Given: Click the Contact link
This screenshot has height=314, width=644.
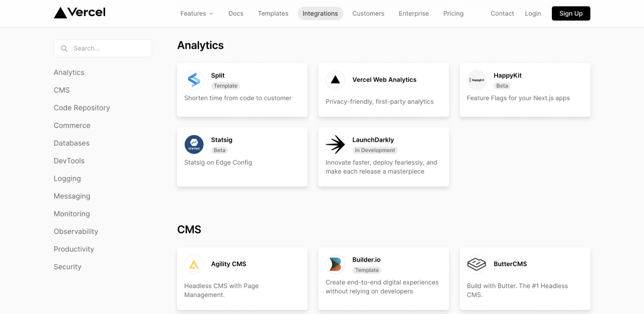Looking at the screenshot, I should coord(502,14).
